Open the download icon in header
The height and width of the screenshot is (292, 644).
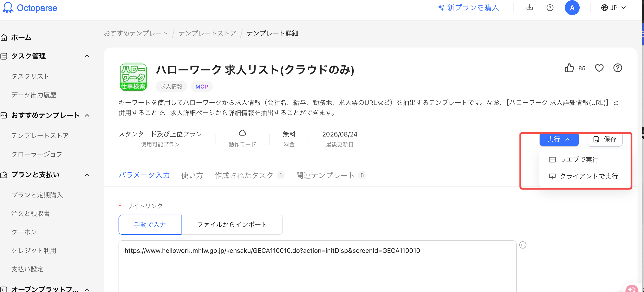(529, 7)
